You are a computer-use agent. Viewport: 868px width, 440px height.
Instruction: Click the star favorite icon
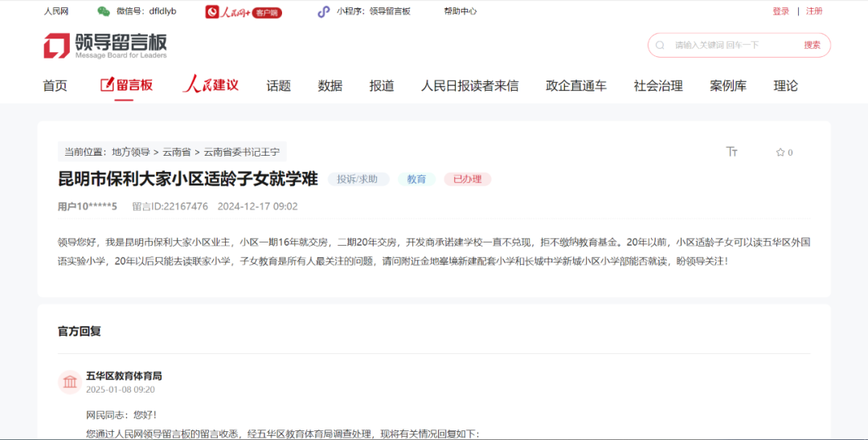(x=780, y=153)
